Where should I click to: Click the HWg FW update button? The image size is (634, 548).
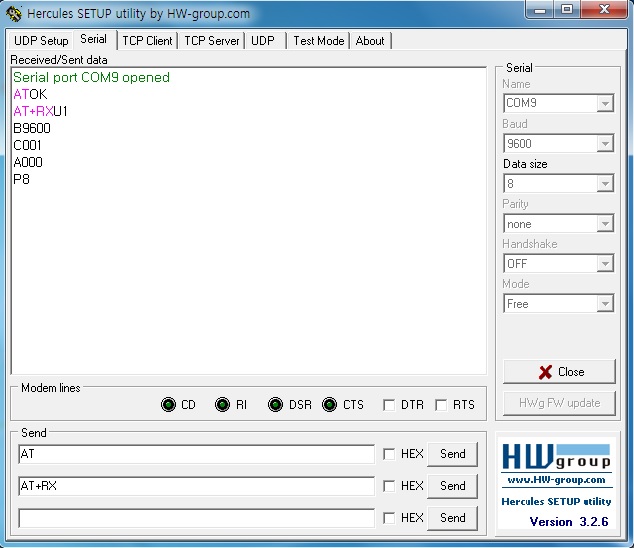(559, 403)
